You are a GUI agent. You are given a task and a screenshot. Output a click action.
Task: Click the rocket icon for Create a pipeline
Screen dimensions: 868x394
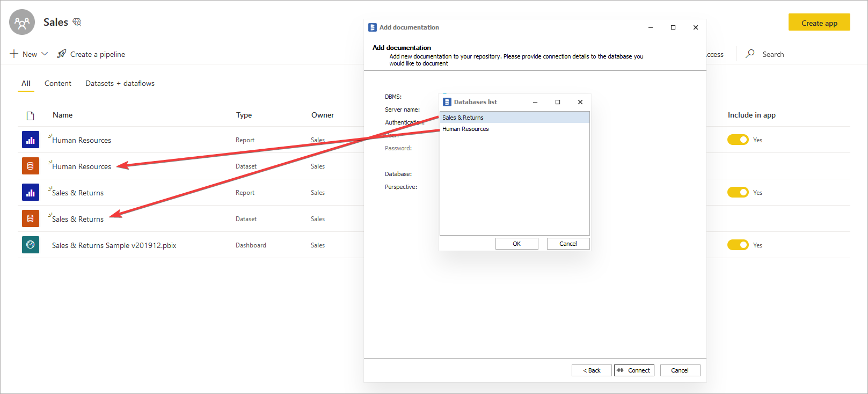[62, 54]
